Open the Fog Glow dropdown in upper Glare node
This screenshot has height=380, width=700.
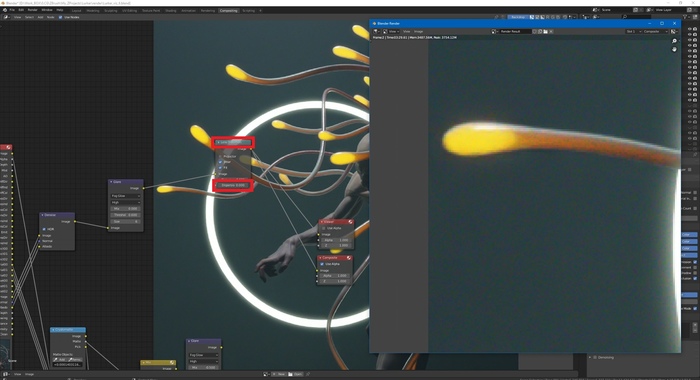pos(125,196)
